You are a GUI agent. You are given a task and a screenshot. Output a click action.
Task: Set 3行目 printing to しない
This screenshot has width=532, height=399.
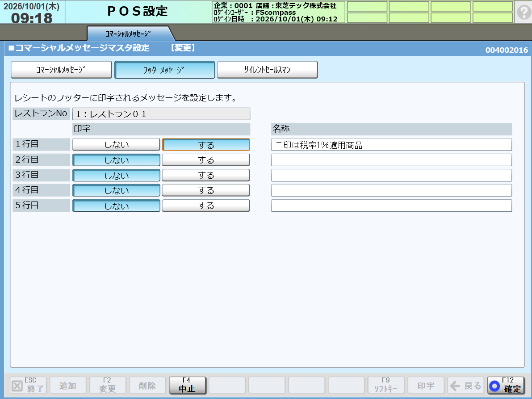[116, 175]
